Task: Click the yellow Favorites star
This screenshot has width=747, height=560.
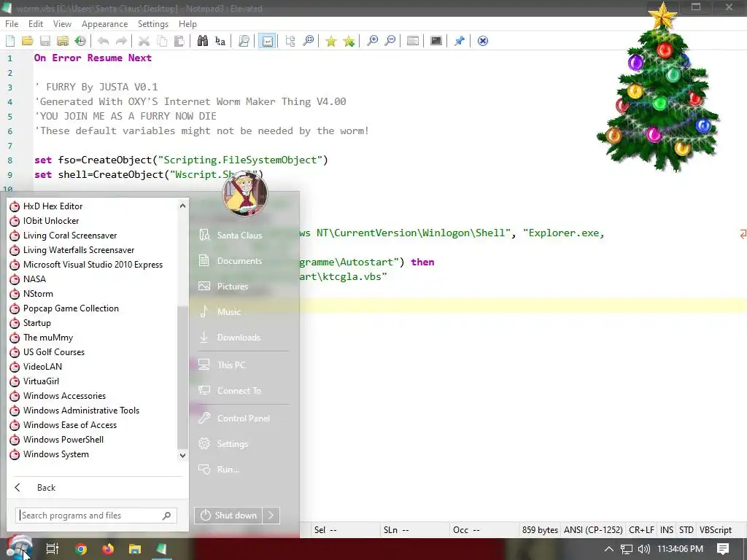Action: (x=330, y=41)
